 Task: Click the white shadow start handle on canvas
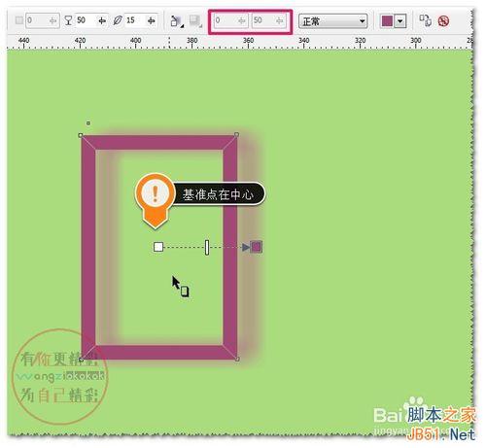[x=158, y=247]
